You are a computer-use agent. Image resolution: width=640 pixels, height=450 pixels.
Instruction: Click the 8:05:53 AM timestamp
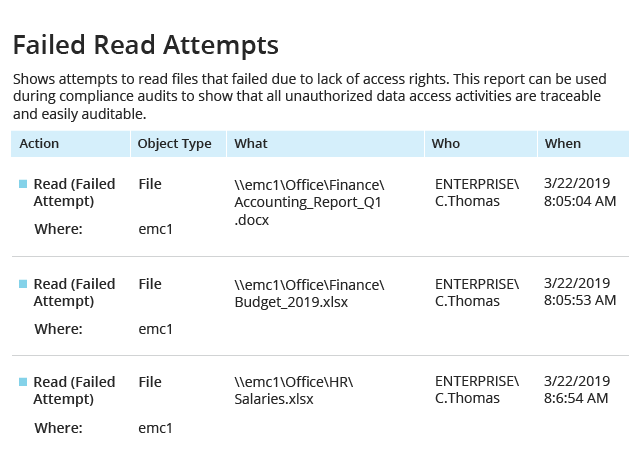pos(580,300)
